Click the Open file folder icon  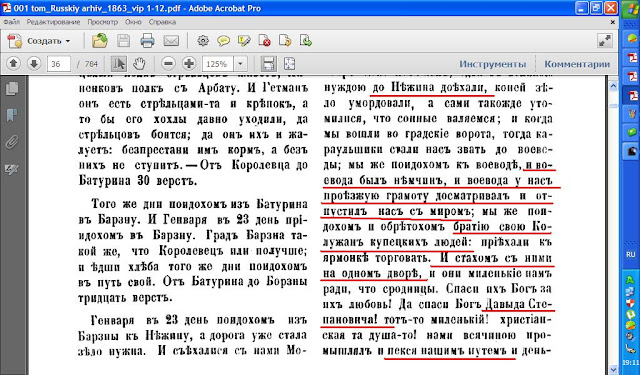click(x=100, y=41)
